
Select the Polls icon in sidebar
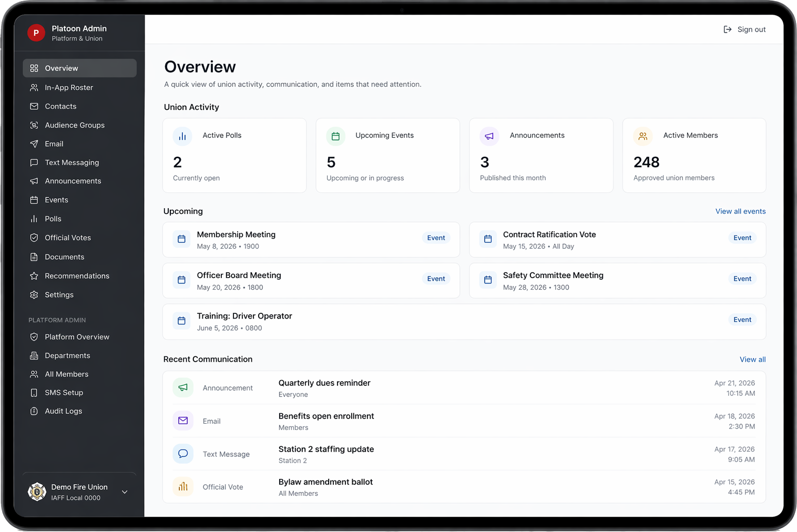(x=34, y=219)
